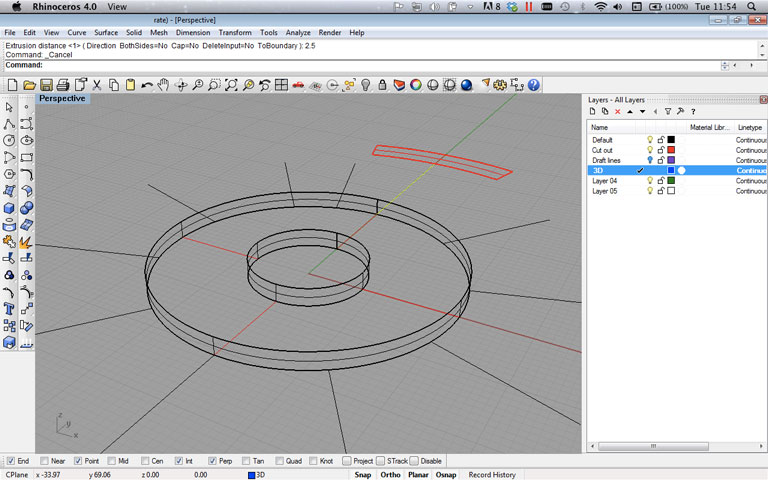Click the Zoom Extents icon
Viewport: 768px width, 480px height.
[x=231, y=85]
